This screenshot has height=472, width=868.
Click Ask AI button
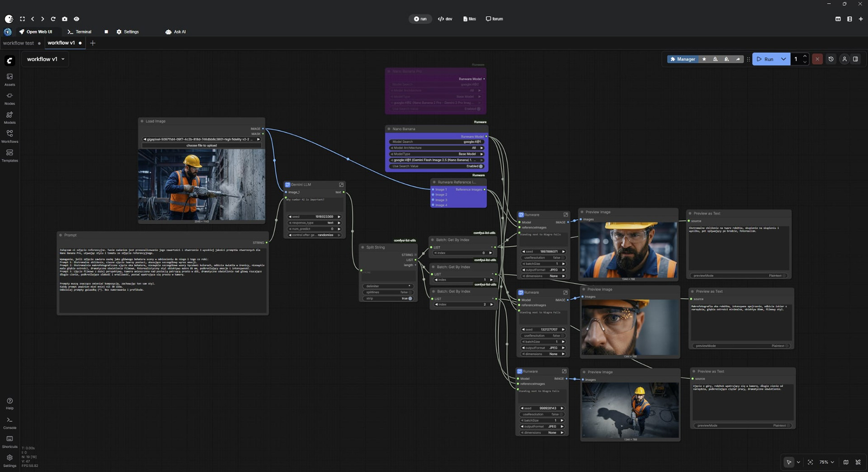point(175,32)
